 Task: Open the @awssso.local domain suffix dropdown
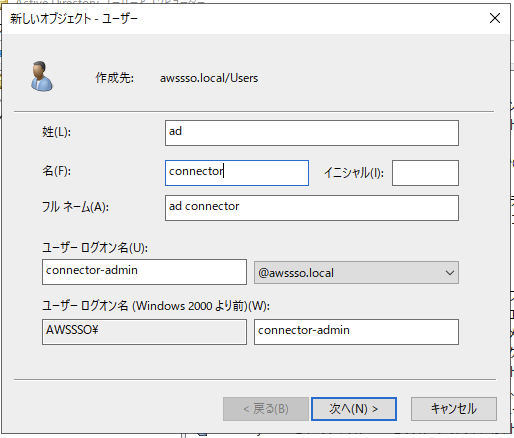(x=356, y=273)
